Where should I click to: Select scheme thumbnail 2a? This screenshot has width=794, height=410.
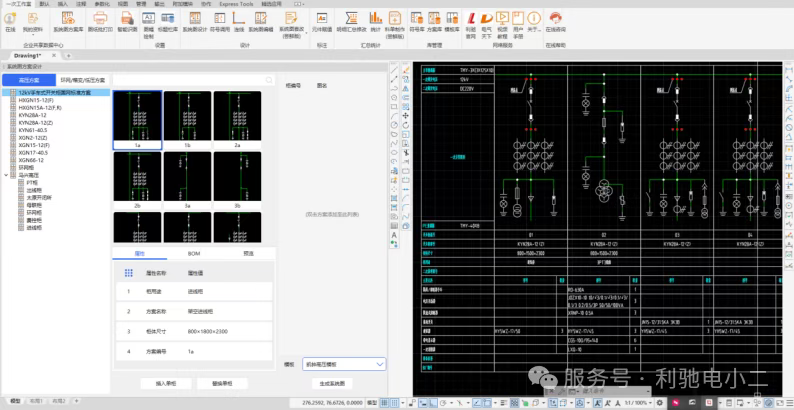pos(237,116)
